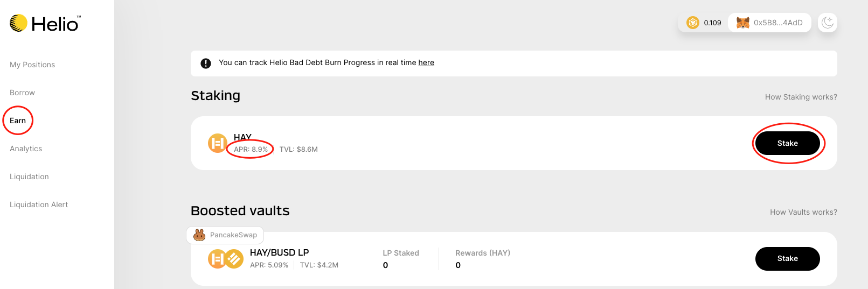Screen dimensions: 868x289
Task: Click the MetaMask fox wallet icon
Action: (743, 23)
